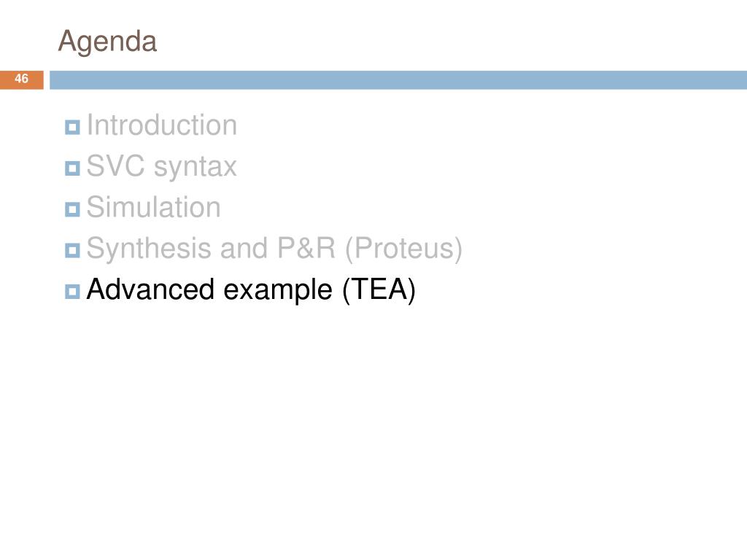Click the P&R text in the agenda
The image size is (747, 560).
pyautogui.click(x=306, y=248)
